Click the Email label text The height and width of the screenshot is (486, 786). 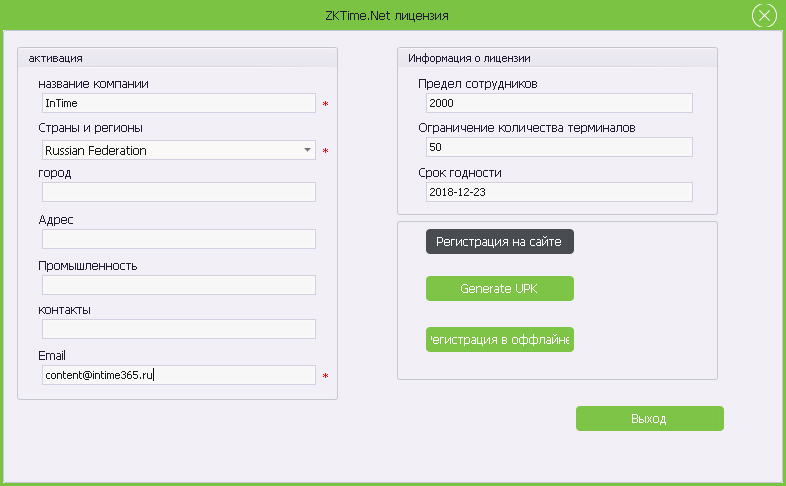(x=52, y=356)
